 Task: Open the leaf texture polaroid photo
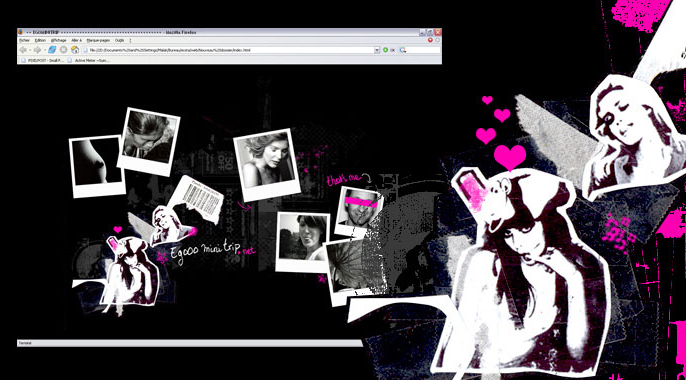(x=354, y=271)
